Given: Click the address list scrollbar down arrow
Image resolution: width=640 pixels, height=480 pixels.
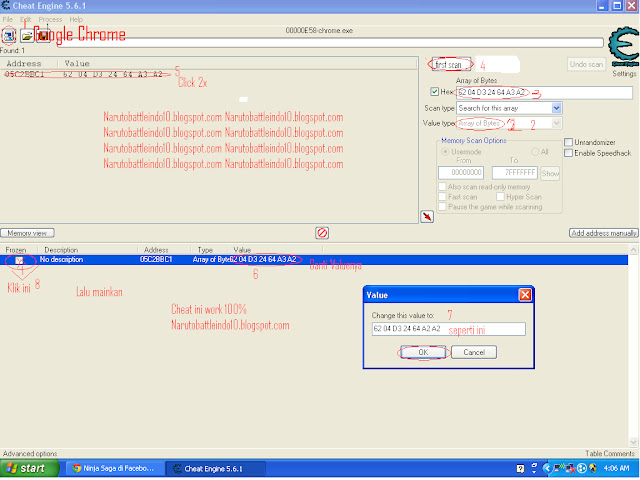Looking at the screenshot, I should pyautogui.click(x=633, y=442).
